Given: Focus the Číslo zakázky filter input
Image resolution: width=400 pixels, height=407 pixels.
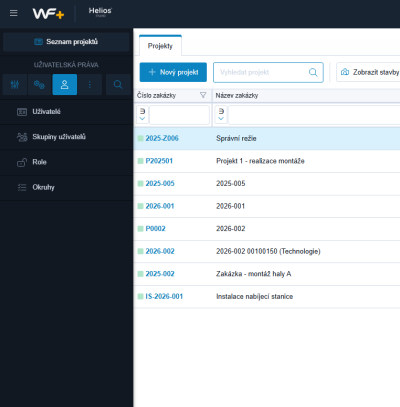Looking at the screenshot, I should click(179, 115).
